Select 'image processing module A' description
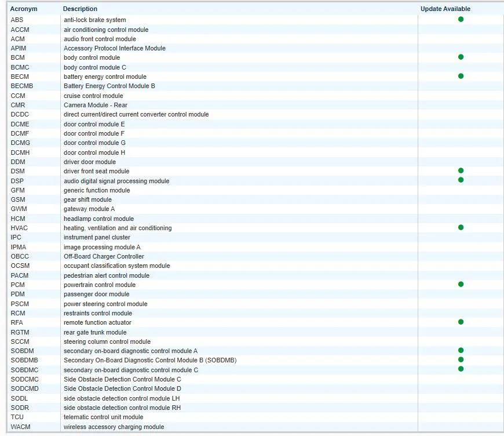504x436 pixels. pyautogui.click(x=102, y=247)
